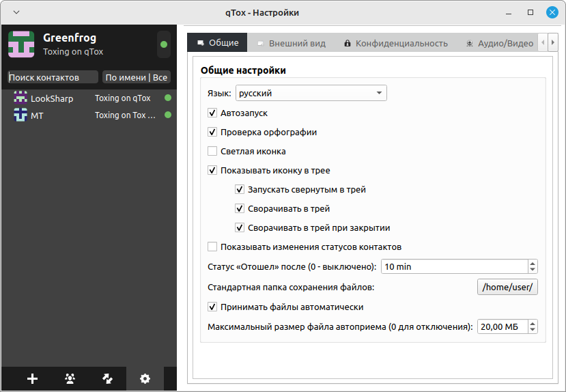The width and height of the screenshot is (566, 392).
Task: Toggle Сворачивать в трей при закрытии
Action: [240, 228]
